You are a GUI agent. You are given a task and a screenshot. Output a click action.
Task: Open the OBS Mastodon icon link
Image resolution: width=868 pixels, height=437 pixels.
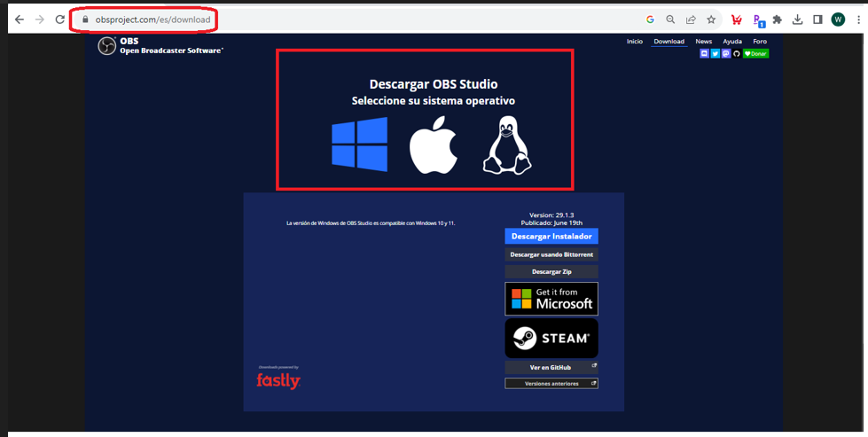coord(725,54)
